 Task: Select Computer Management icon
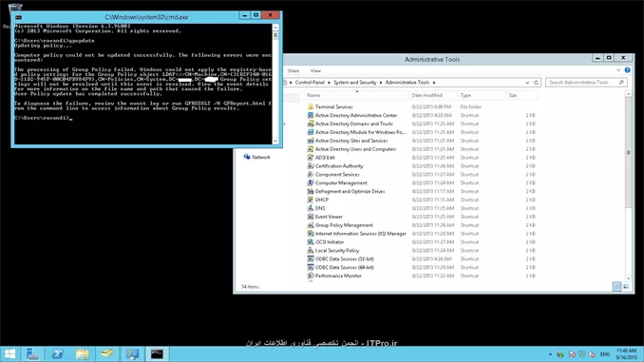pos(311,182)
